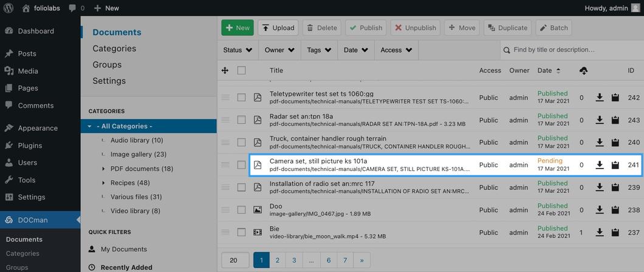Expand the Recipes category
644x272 pixels.
click(103, 183)
